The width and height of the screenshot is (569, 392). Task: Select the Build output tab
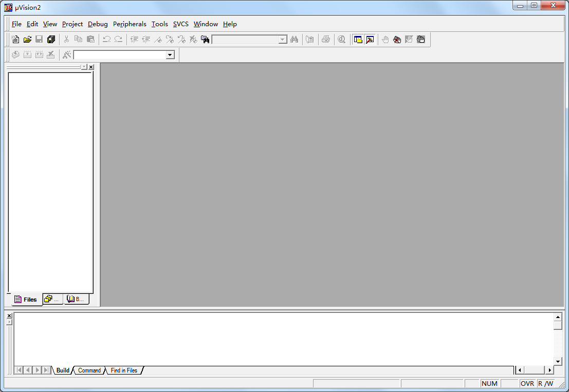coord(63,370)
